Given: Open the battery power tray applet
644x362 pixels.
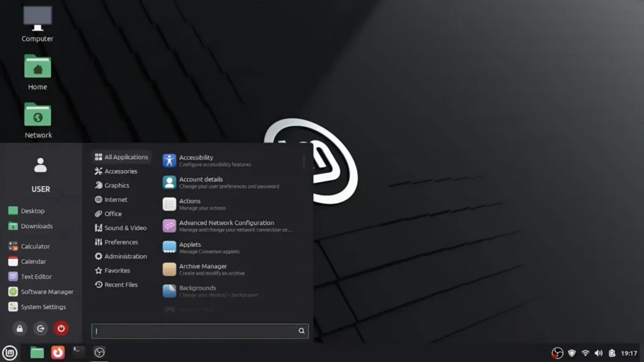Looking at the screenshot, I should pyautogui.click(x=612, y=353).
